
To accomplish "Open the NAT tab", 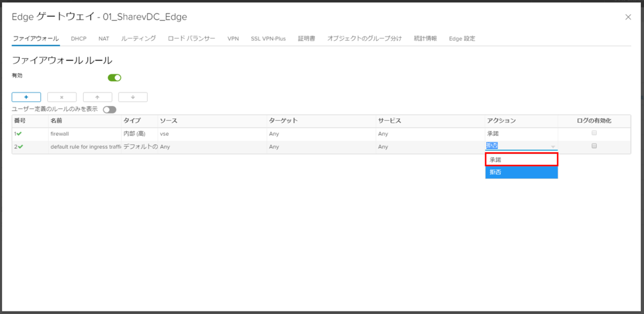I will (104, 39).
